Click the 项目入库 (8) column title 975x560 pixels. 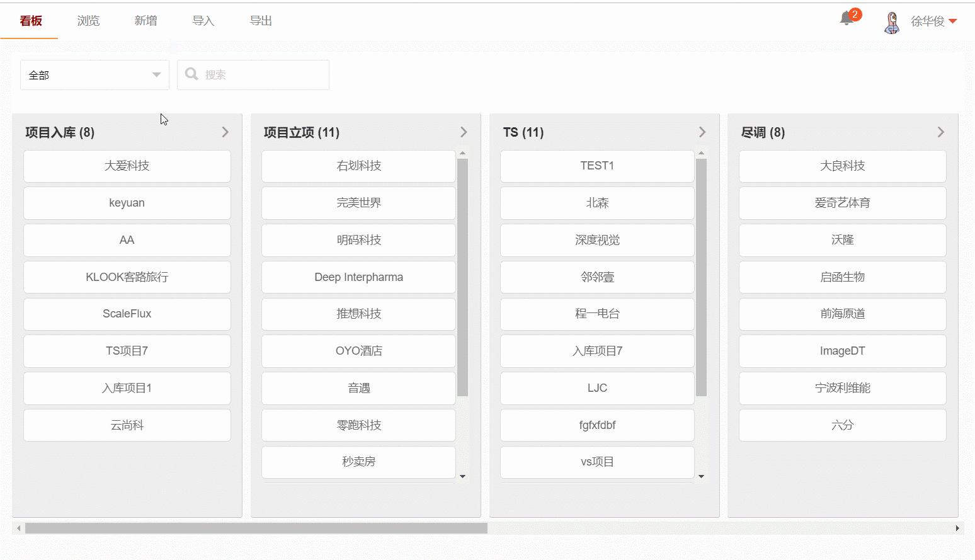pyautogui.click(x=60, y=132)
